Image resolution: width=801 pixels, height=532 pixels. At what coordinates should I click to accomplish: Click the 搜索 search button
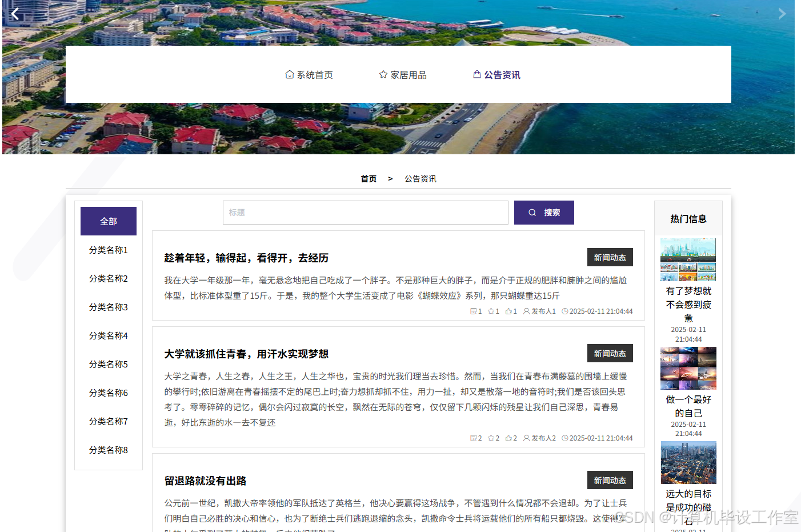(544, 213)
